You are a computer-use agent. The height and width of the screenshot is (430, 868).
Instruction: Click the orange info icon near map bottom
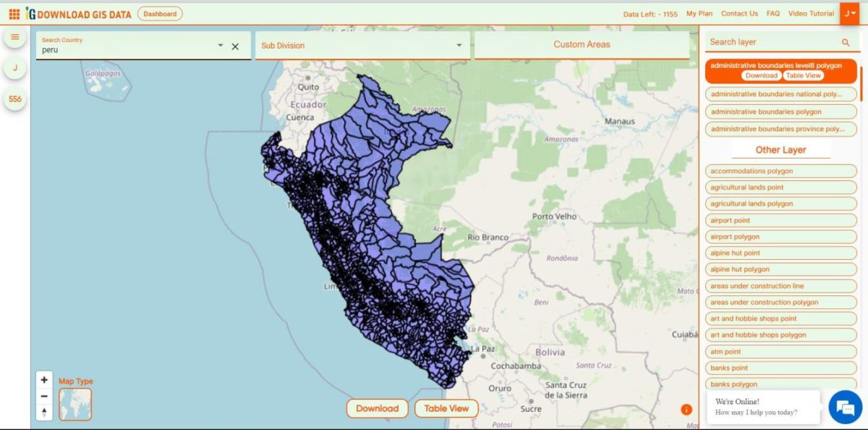686,409
